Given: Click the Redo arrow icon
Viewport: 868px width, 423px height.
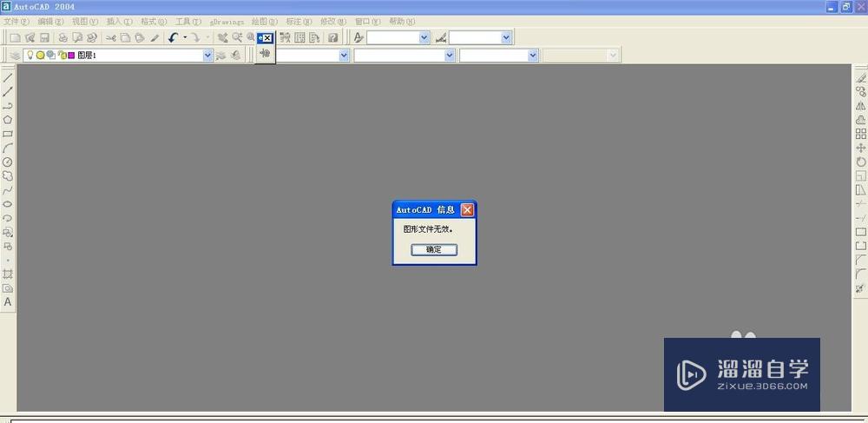Looking at the screenshot, I should 195,37.
